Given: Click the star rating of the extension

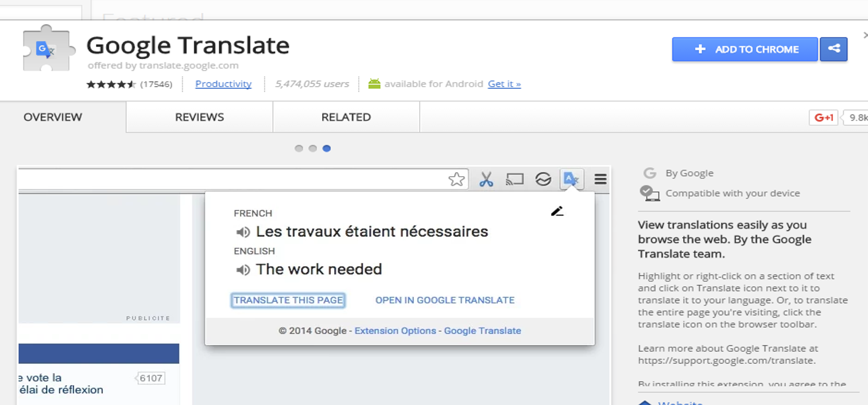Looking at the screenshot, I should 111,84.
